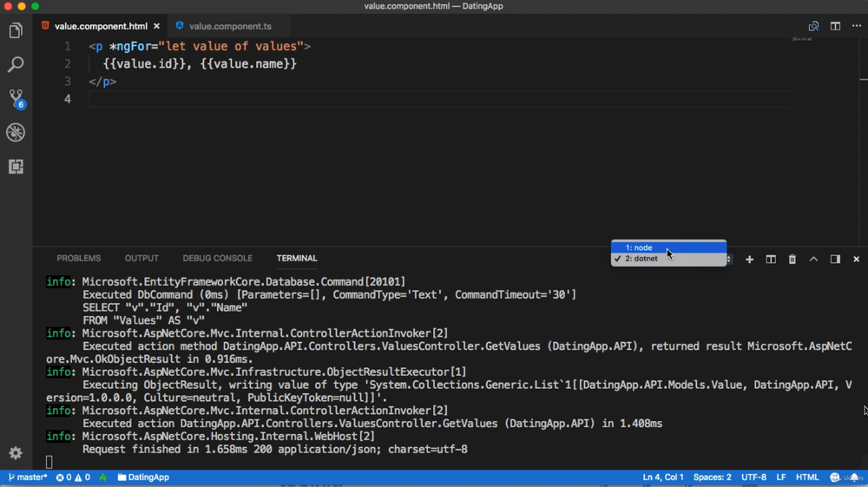Viewport: 868px width, 487px height.
Task: Click the green lightning status bar icon
Action: click(x=103, y=477)
